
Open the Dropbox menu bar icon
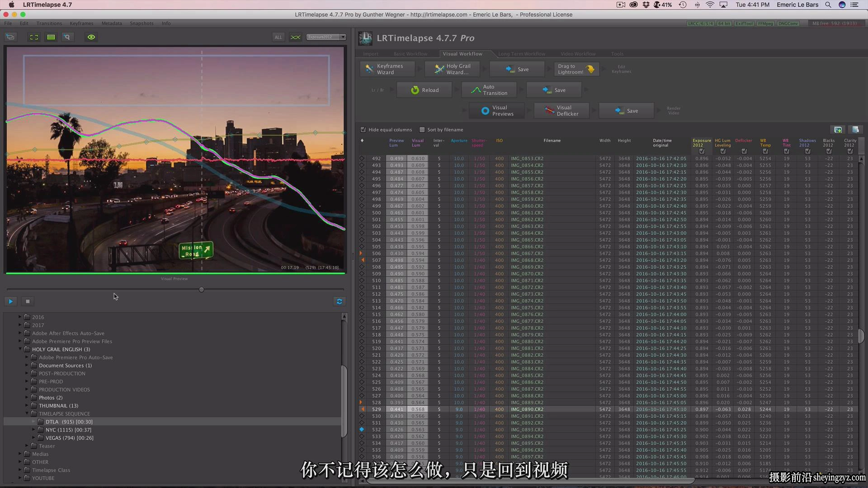point(646,5)
